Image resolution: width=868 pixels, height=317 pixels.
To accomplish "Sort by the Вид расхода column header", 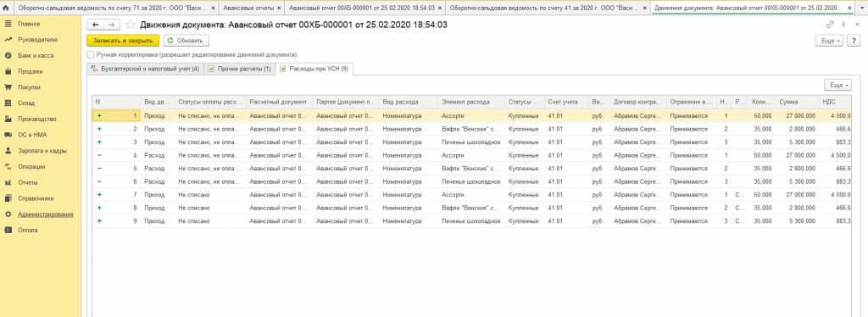I will coord(409,102).
